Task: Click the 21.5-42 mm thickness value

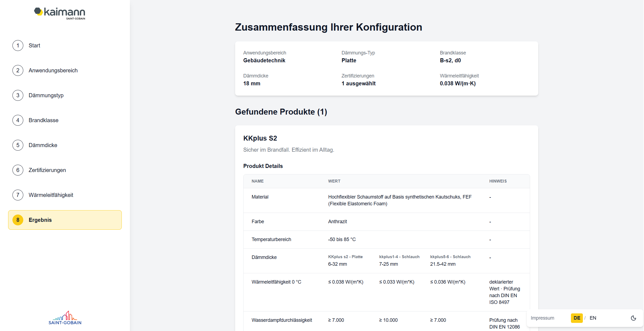Action: (x=443, y=264)
